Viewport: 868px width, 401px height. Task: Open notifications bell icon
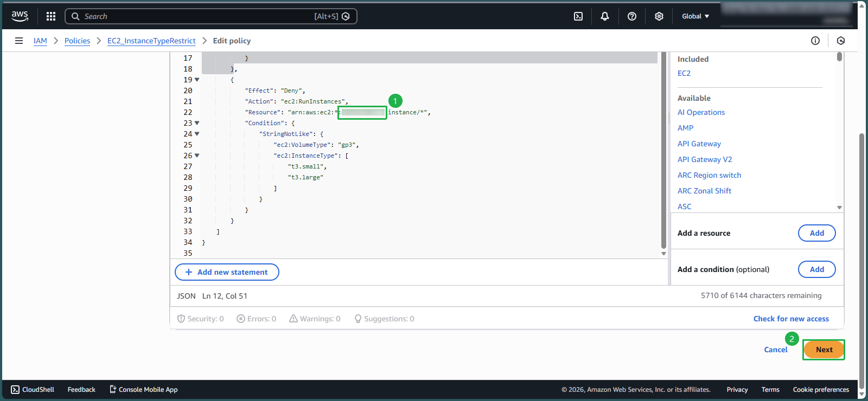[605, 16]
